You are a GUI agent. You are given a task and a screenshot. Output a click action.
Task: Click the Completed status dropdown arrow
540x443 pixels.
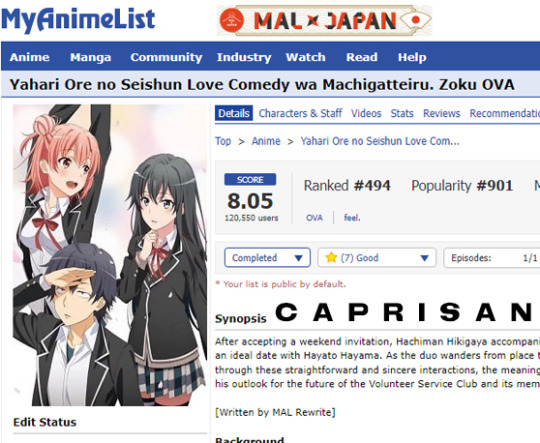(298, 258)
